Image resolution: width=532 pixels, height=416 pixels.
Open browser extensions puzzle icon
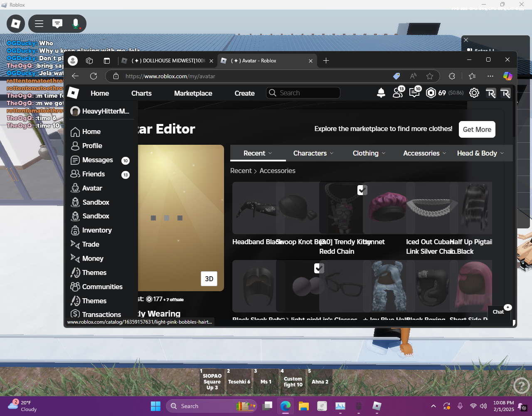coord(452,76)
